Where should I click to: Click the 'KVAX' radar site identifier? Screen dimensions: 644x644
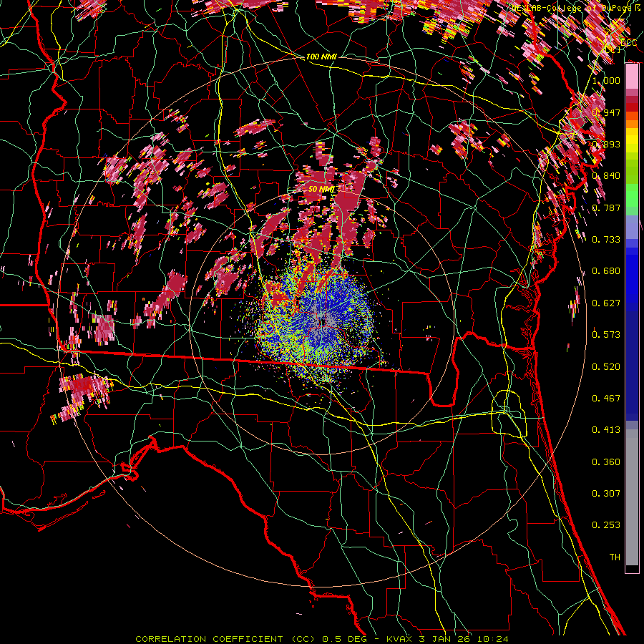point(400,639)
